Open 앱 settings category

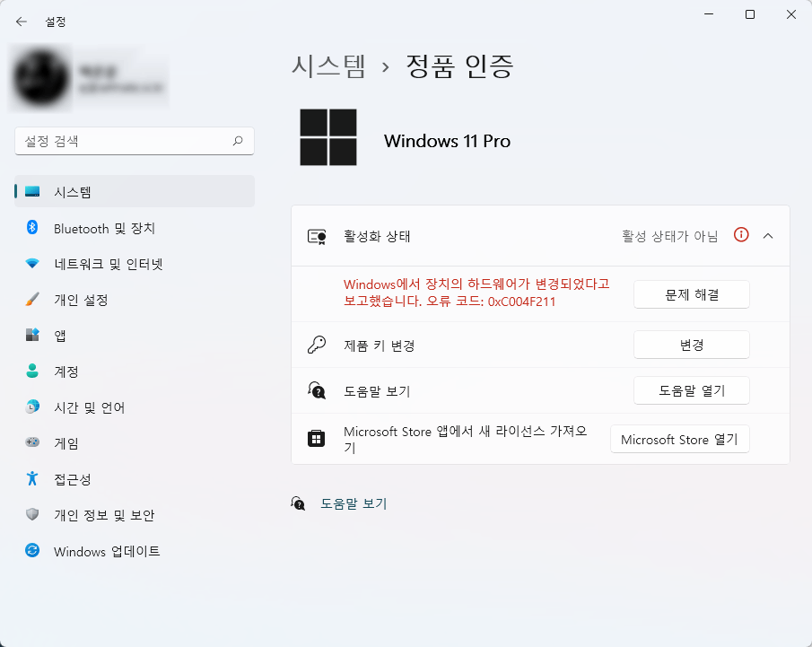(x=135, y=335)
